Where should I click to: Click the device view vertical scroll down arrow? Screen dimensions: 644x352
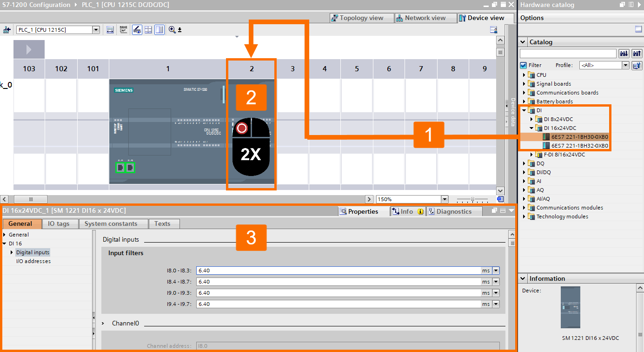pyautogui.click(x=500, y=191)
